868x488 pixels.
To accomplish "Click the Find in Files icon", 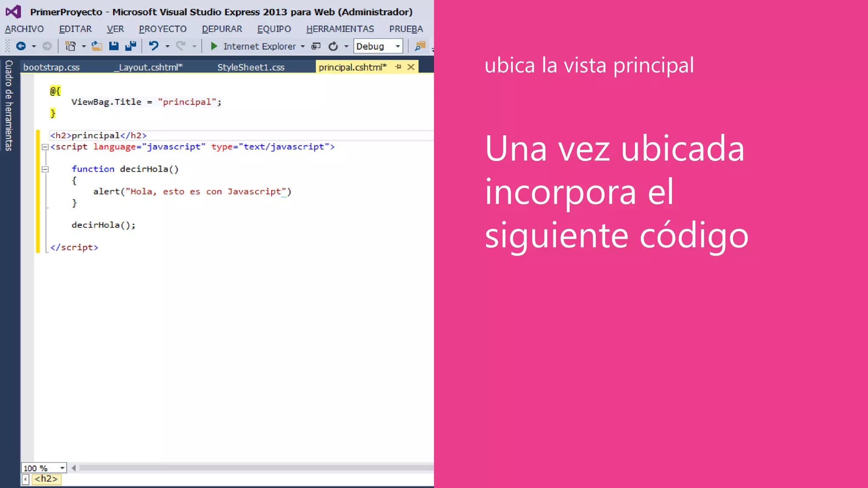I will [420, 46].
